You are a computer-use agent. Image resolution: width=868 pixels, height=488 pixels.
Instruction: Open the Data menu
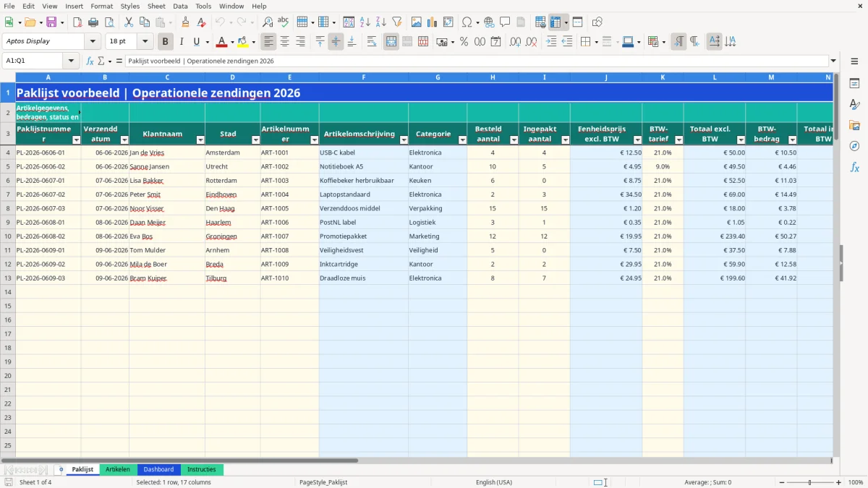pos(180,6)
